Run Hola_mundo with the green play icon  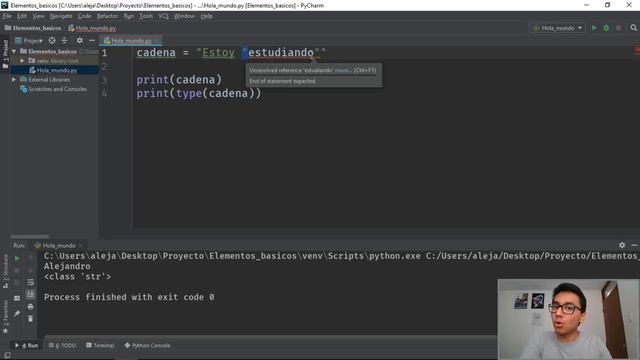pos(594,28)
